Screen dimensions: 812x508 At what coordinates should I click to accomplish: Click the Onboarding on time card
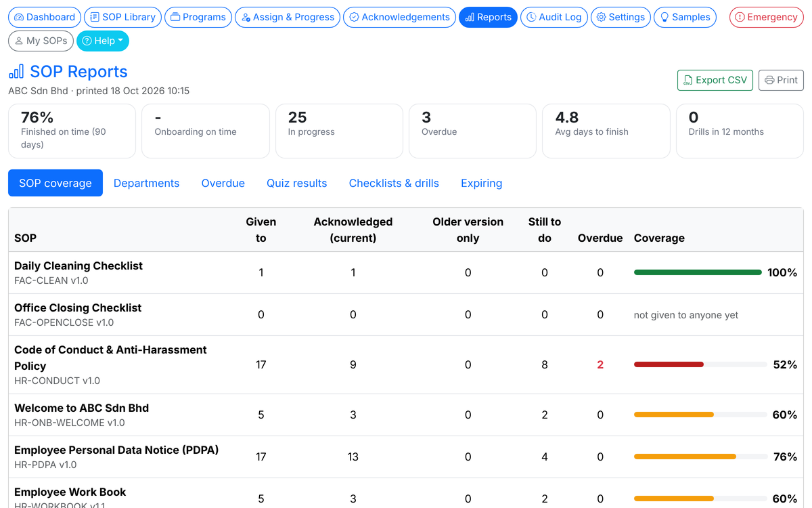(x=205, y=131)
